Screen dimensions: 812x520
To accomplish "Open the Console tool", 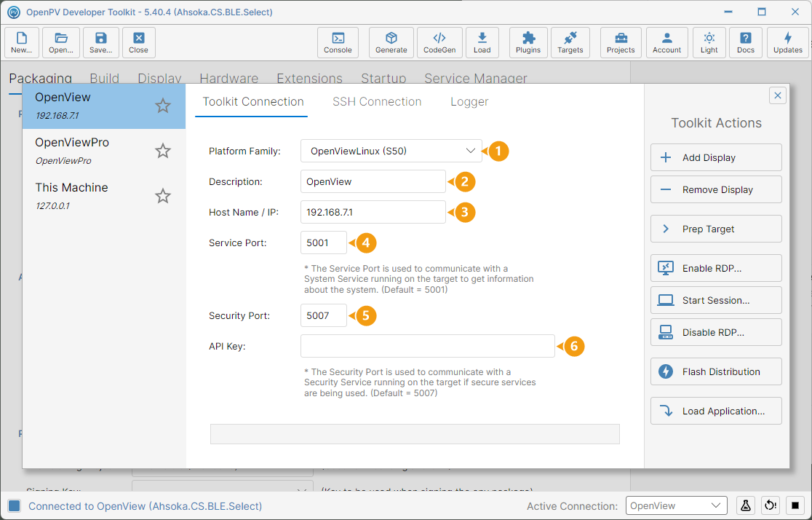I will point(338,42).
